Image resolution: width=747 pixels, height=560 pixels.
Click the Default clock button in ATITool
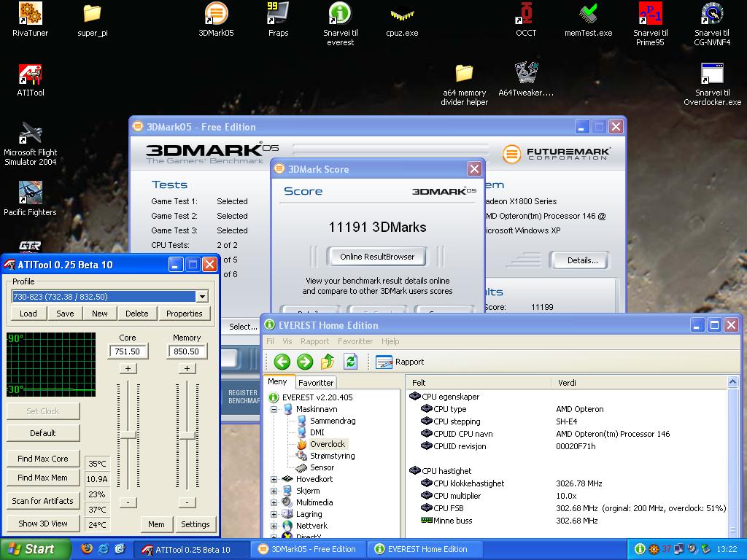pos(43,433)
